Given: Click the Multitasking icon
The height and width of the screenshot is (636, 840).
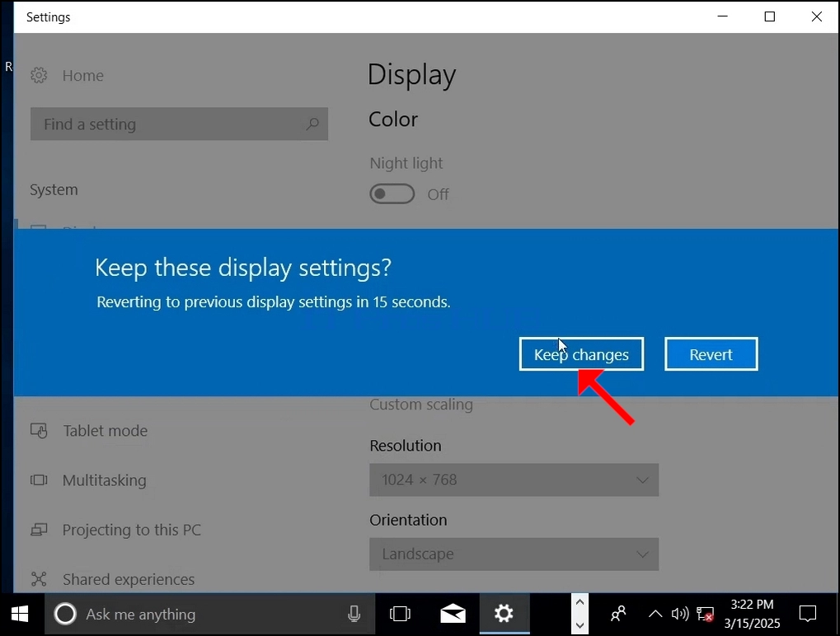Looking at the screenshot, I should pos(39,480).
